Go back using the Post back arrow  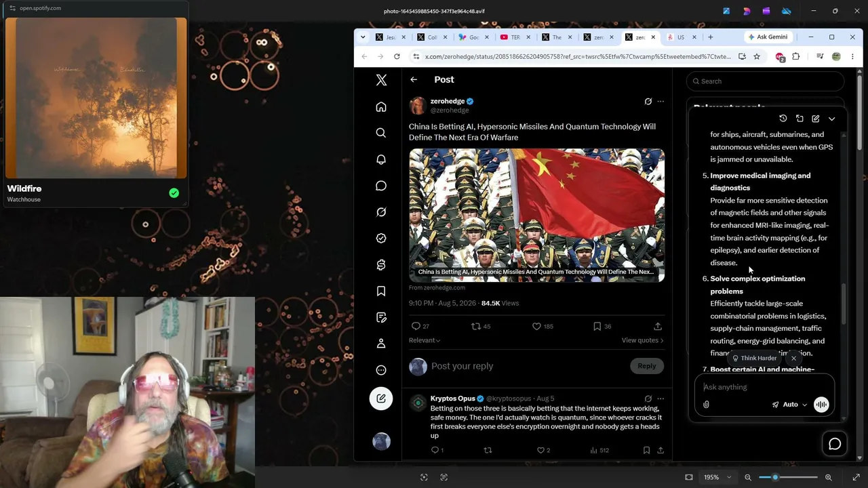pyautogui.click(x=414, y=80)
